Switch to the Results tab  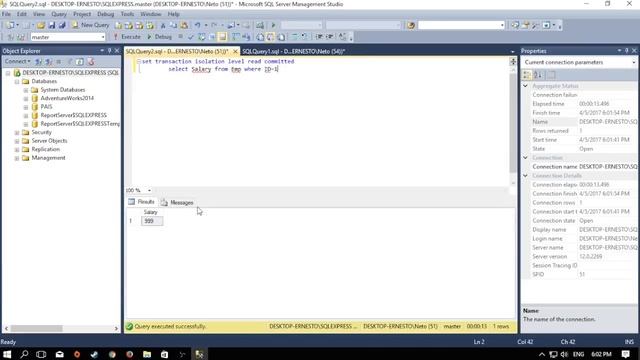tap(141, 202)
